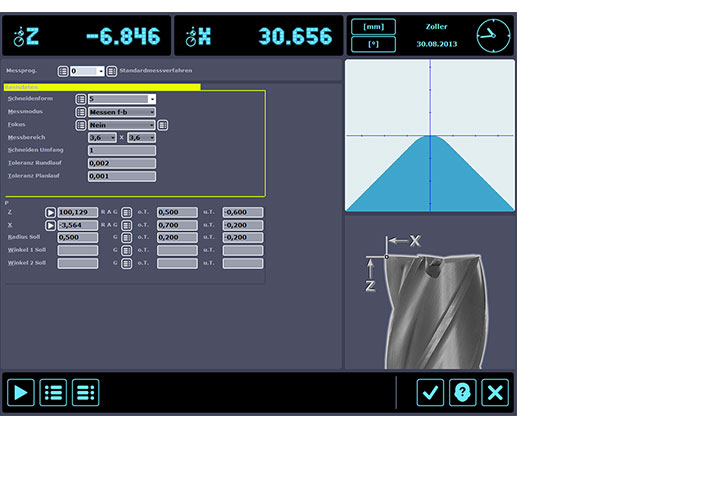Open help with question mark icon

pos(462,393)
